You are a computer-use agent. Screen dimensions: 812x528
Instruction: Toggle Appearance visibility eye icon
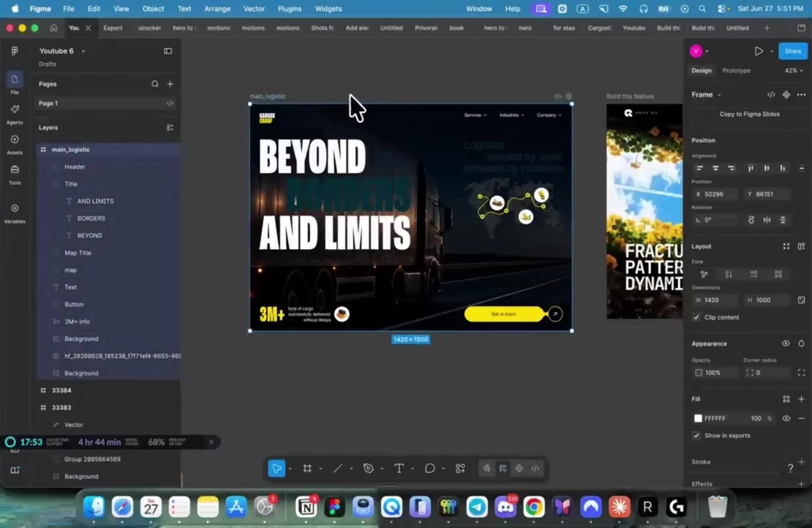[x=786, y=344]
